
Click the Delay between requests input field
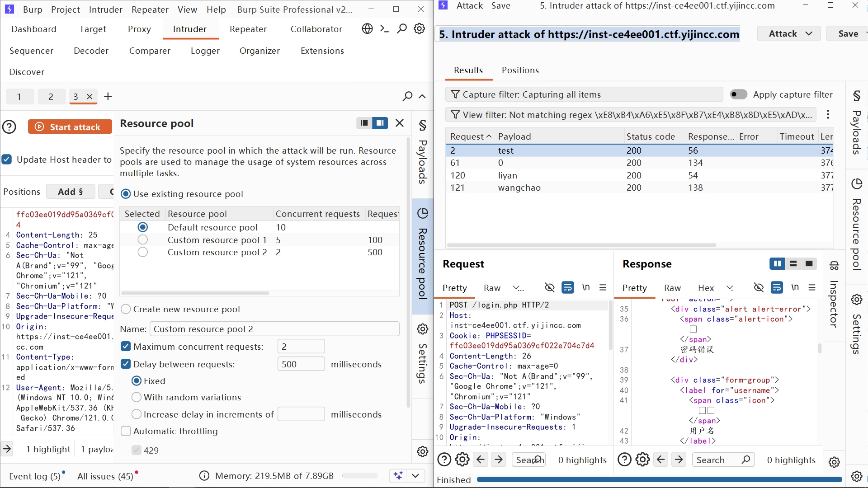click(x=301, y=364)
